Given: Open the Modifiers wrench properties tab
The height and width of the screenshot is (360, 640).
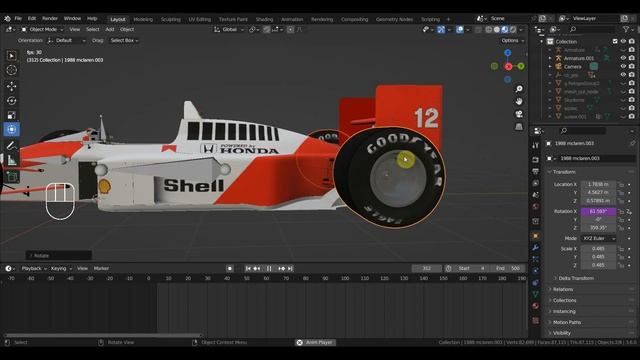Looking at the screenshot, I should pyautogui.click(x=536, y=247).
